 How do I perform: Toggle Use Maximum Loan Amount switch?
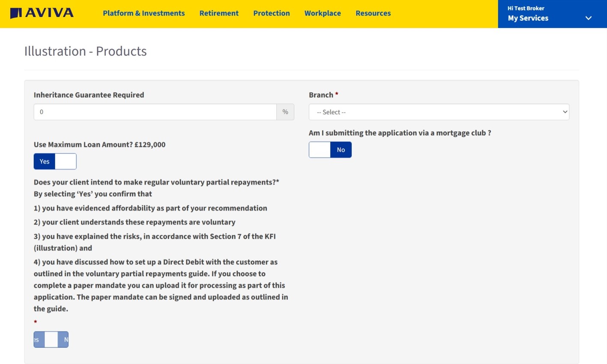(55, 161)
